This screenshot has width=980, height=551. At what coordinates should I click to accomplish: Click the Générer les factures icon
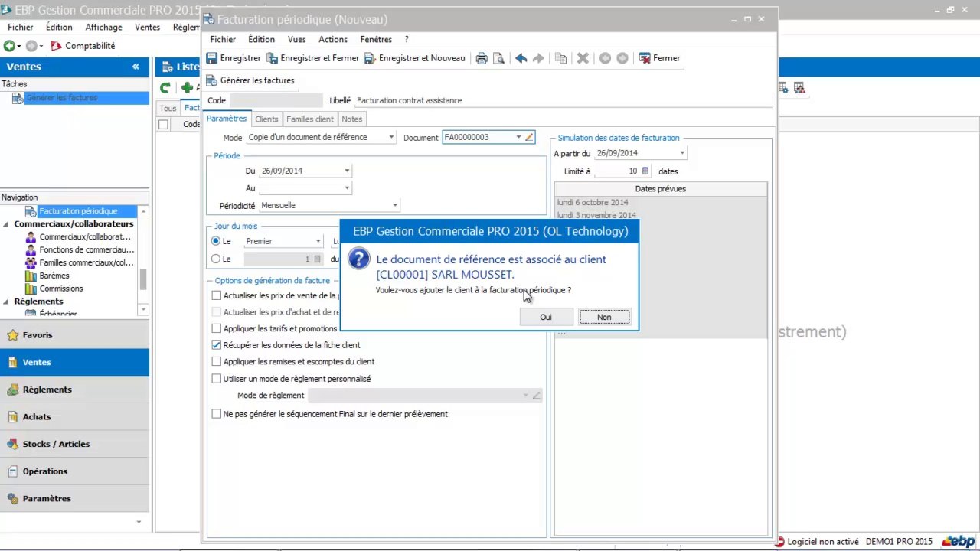tap(211, 80)
